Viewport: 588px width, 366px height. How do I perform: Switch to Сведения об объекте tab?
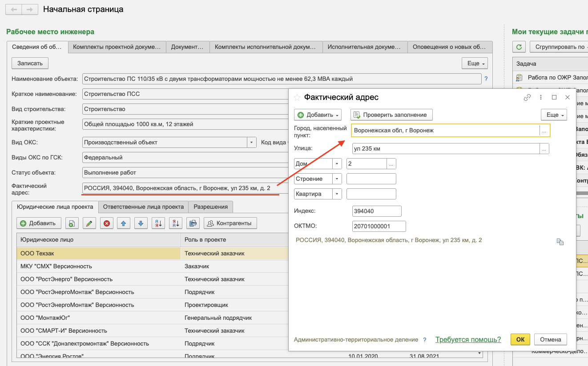click(x=37, y=47)
